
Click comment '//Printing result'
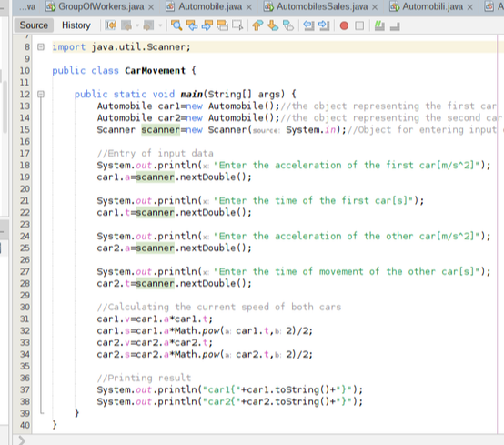(x=144, y=379)
